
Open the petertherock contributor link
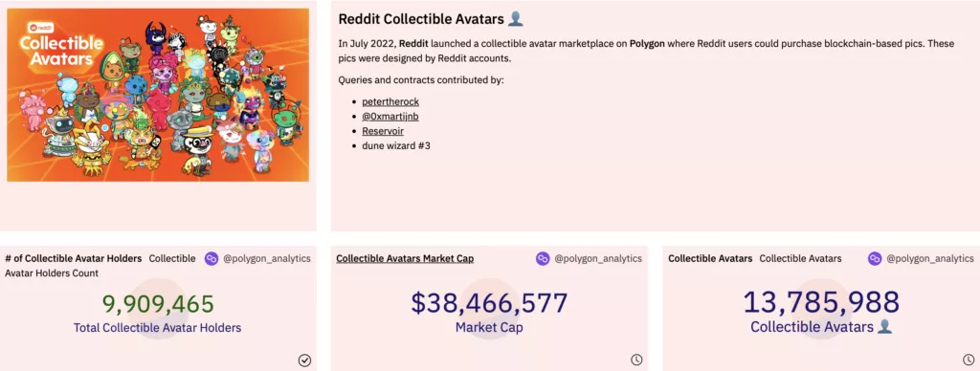390,101
